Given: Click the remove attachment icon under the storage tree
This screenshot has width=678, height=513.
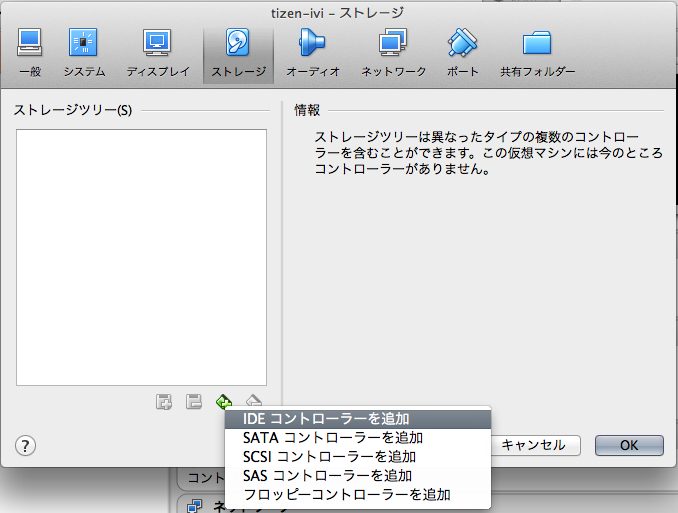Looking at the screenshot, I should click(194, 402).
